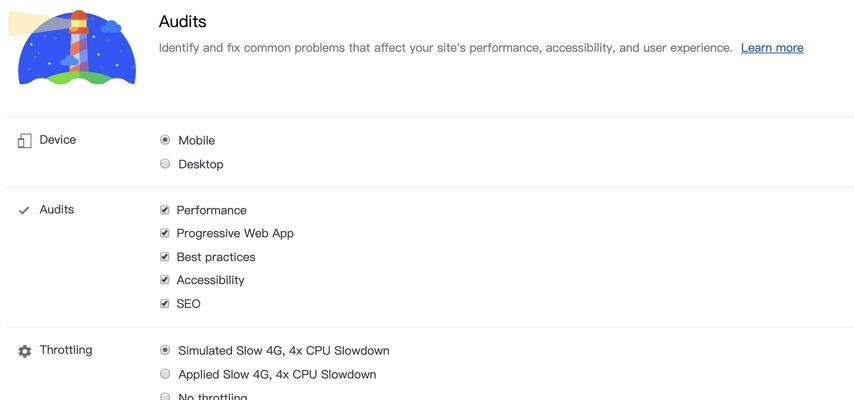This screenshot has height=400, width=854.
Task: Click the Throttling gear icon
Action: tap(25, 351)
